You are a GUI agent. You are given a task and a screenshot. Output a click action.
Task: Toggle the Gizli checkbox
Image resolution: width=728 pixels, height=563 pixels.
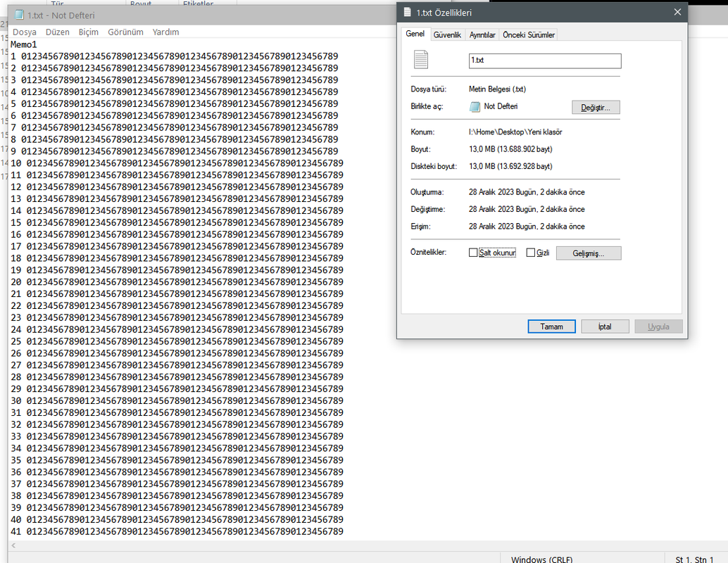531,253
